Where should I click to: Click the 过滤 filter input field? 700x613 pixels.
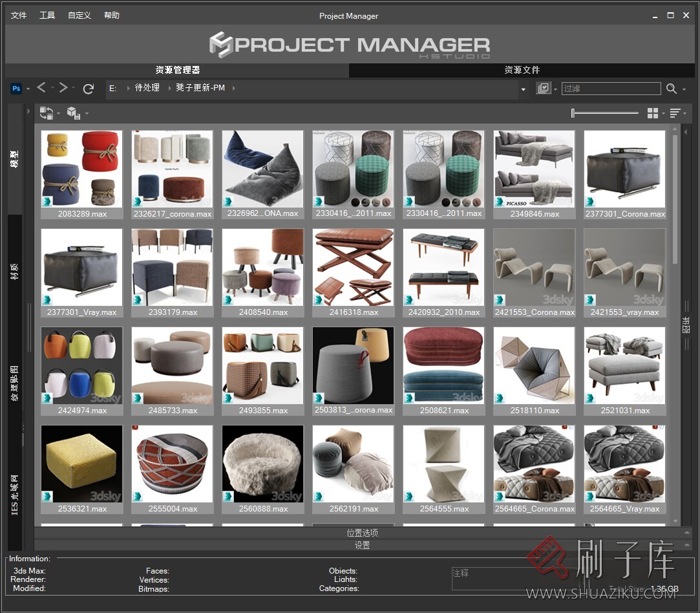(x=611, y=89)
